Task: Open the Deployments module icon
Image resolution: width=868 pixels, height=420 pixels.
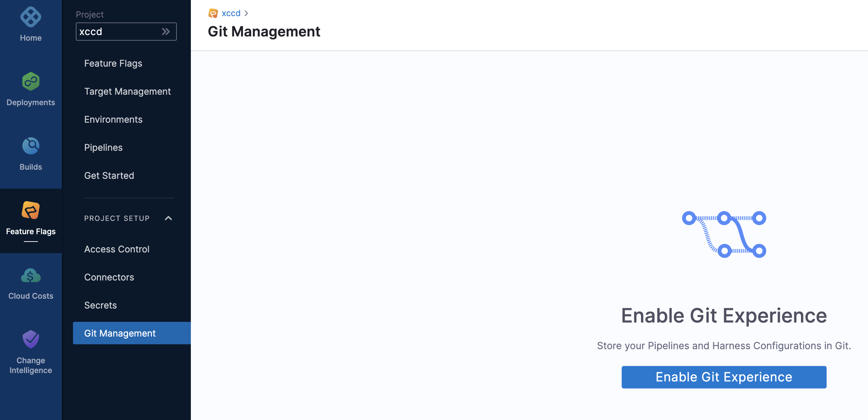Action: (x=31, y=81)
